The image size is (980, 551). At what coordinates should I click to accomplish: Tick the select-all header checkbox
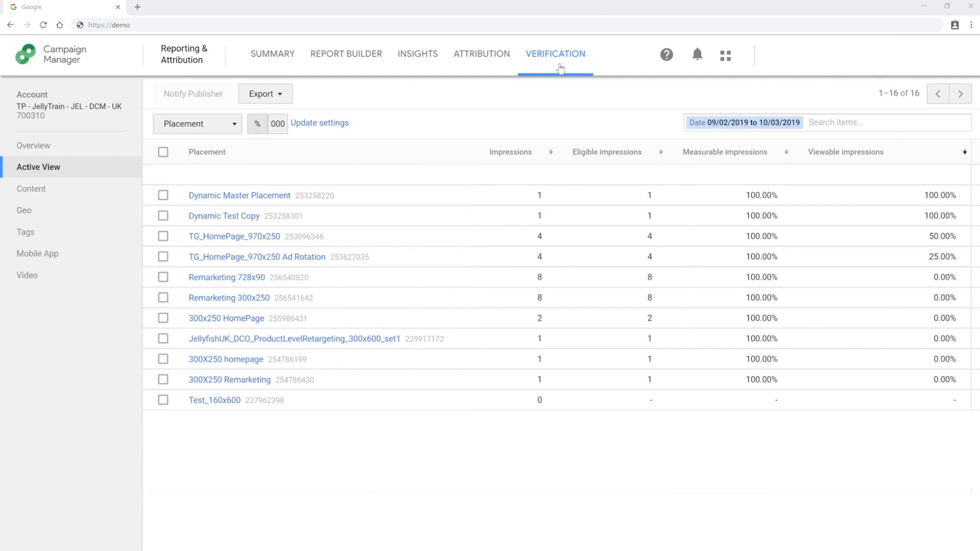(163, 152)
